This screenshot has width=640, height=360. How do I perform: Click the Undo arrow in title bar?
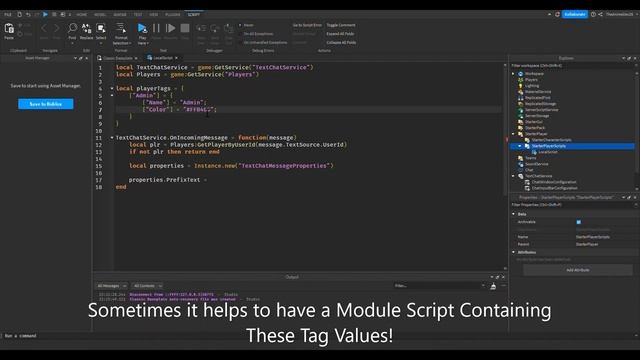click(28, 14)
